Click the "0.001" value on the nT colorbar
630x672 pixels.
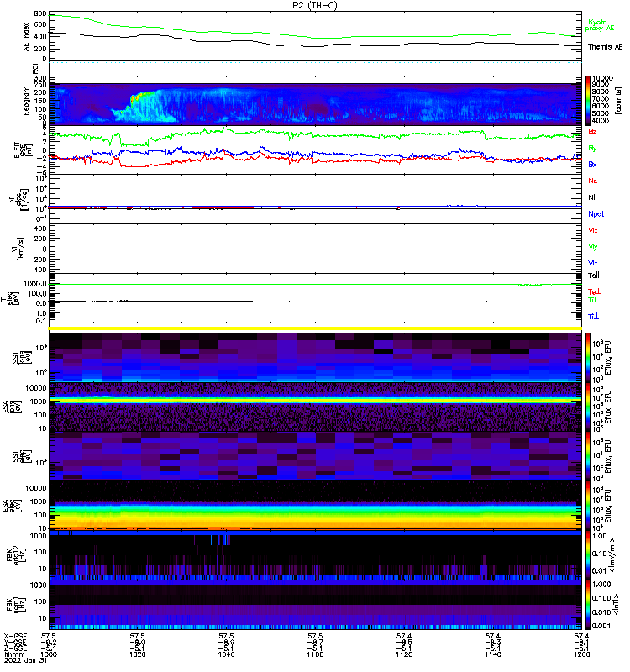point(601,626)
